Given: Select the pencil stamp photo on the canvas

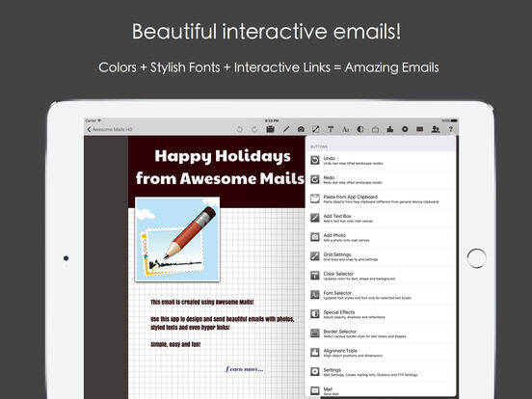Looking at the screenshot, I should coord(177,240).
